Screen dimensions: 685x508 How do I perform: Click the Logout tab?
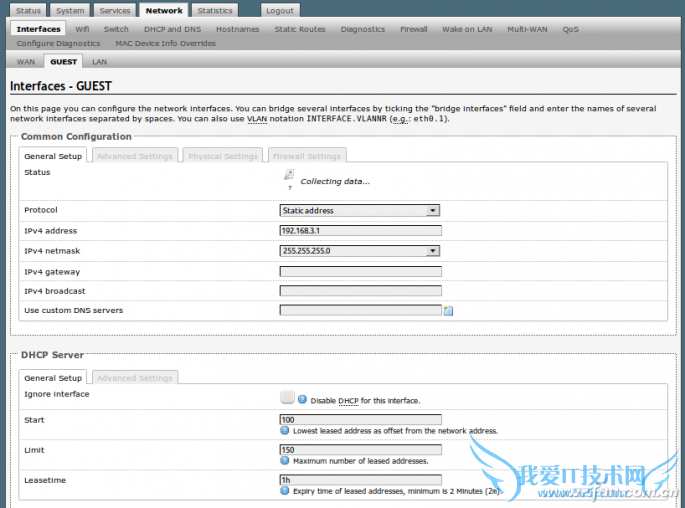coord(280,10)
